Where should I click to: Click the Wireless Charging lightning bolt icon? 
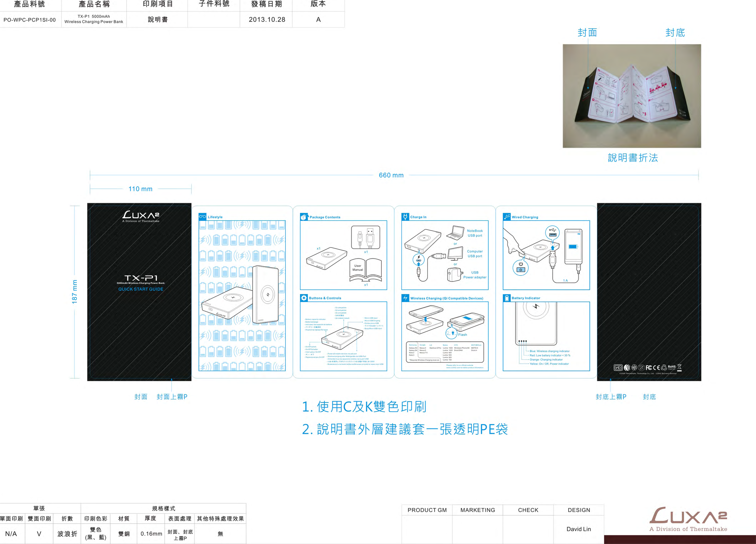(405, 298)
